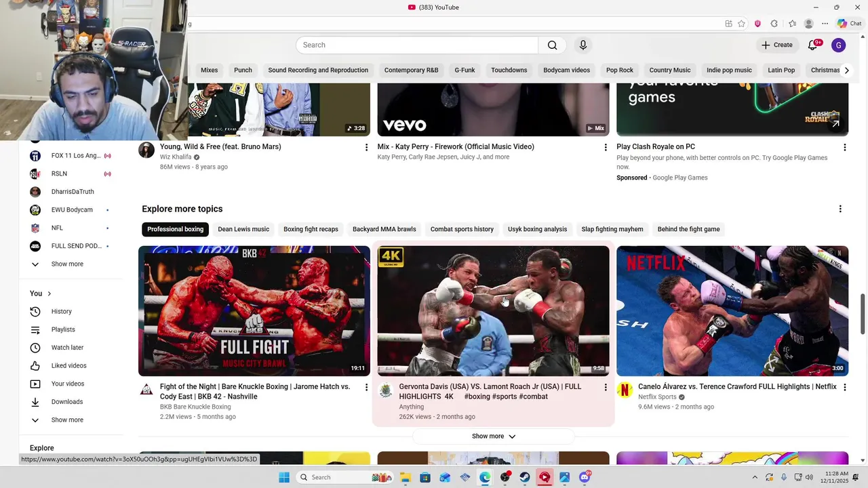The image size is (868, 488).
Task: Open Netflix Sports channel avatar
Action: [625, 390]
